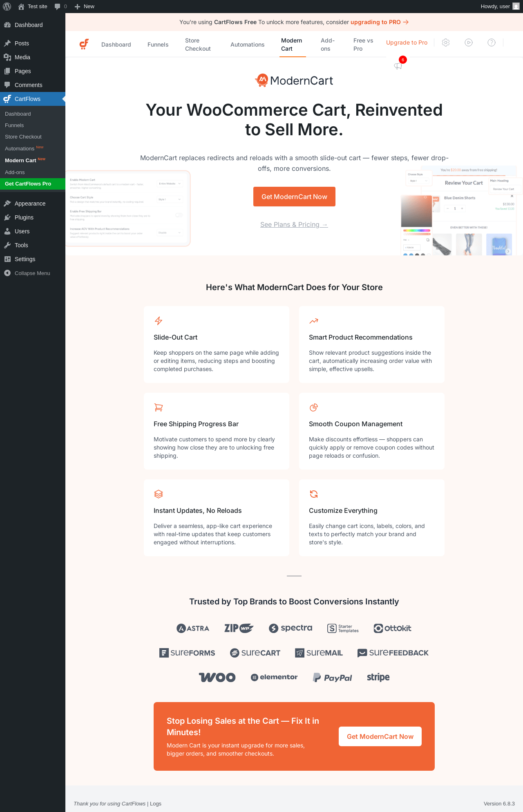
Task: Click the Smart Product Recommendations trend icon
Action: [314, 321]
